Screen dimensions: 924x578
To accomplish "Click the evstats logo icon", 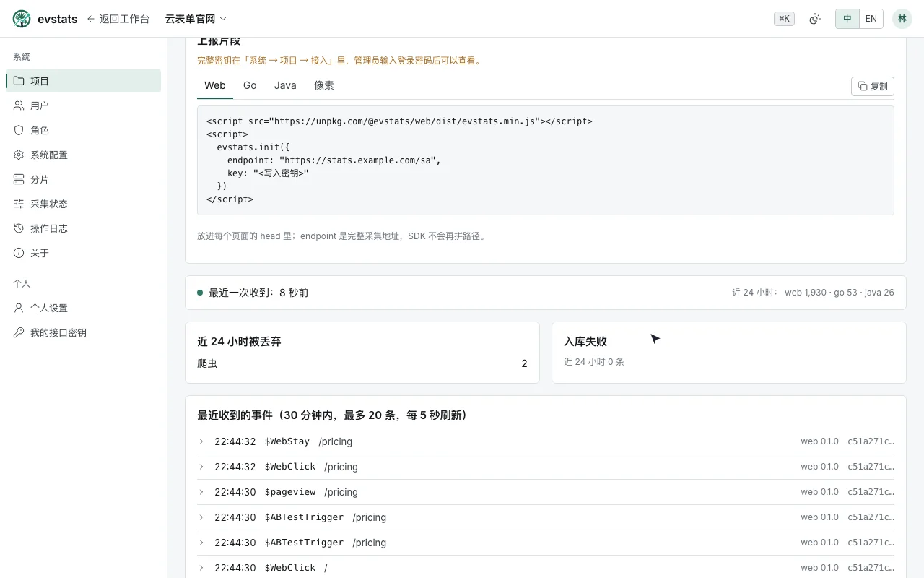I will (x=22, y=19).
